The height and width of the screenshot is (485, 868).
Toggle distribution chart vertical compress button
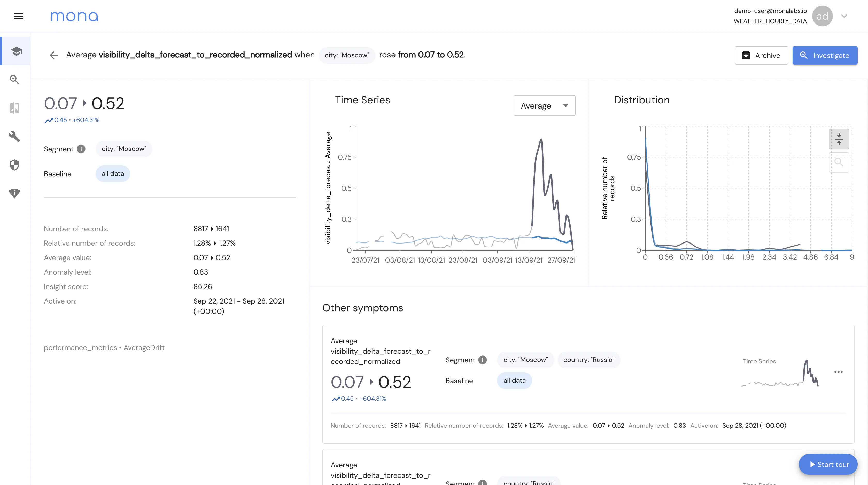[839, 139]
